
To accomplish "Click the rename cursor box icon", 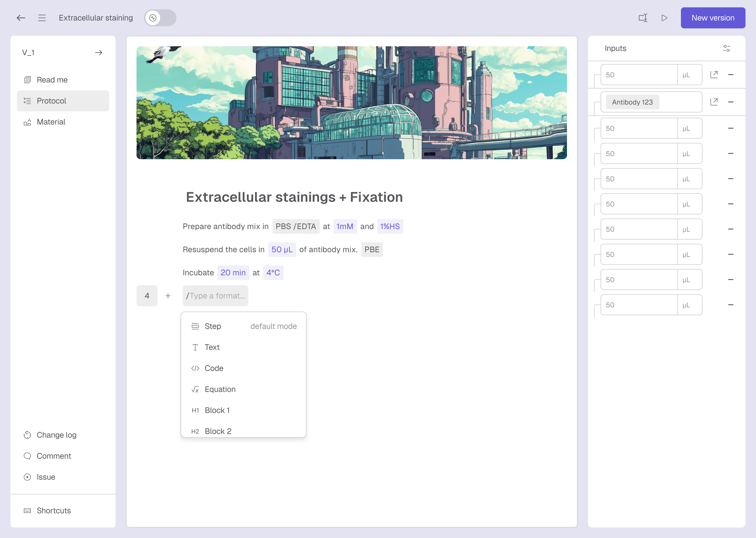I will [x=643, y=18].
